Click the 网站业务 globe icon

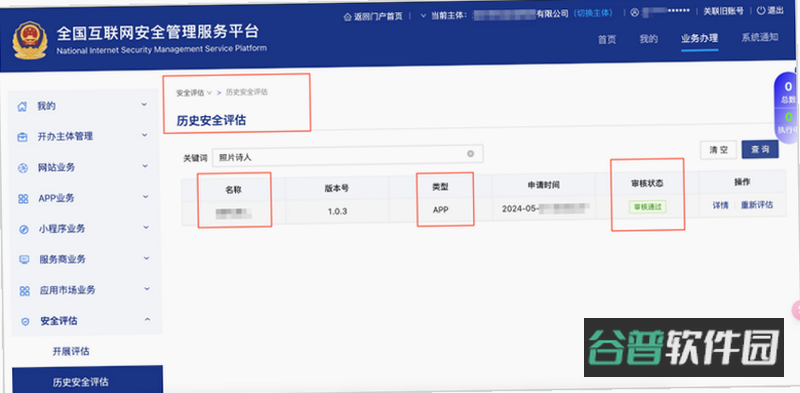click(x=23, y=168)
